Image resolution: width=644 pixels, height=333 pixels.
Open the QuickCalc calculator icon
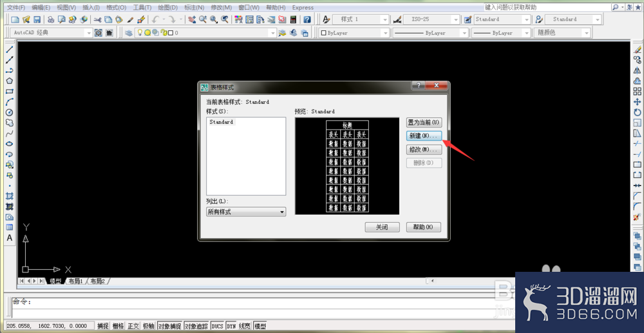coord(293,19)
